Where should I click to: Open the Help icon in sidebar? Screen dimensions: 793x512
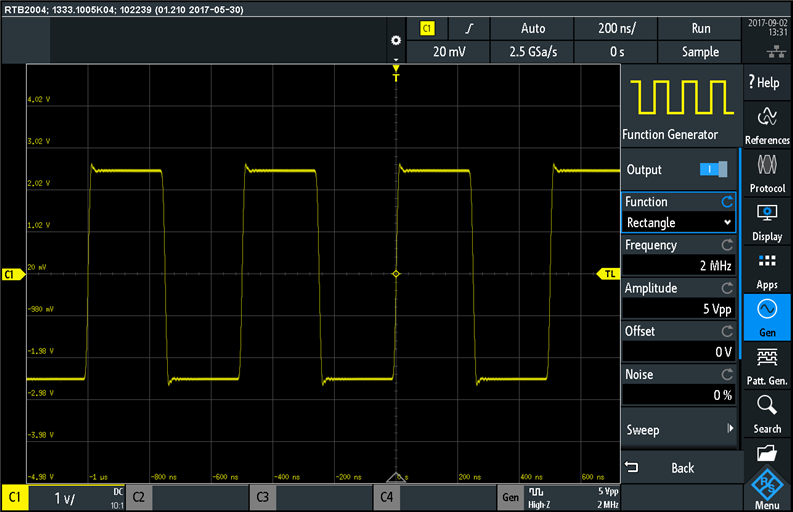pyautogui.click(x=767, y=82)
